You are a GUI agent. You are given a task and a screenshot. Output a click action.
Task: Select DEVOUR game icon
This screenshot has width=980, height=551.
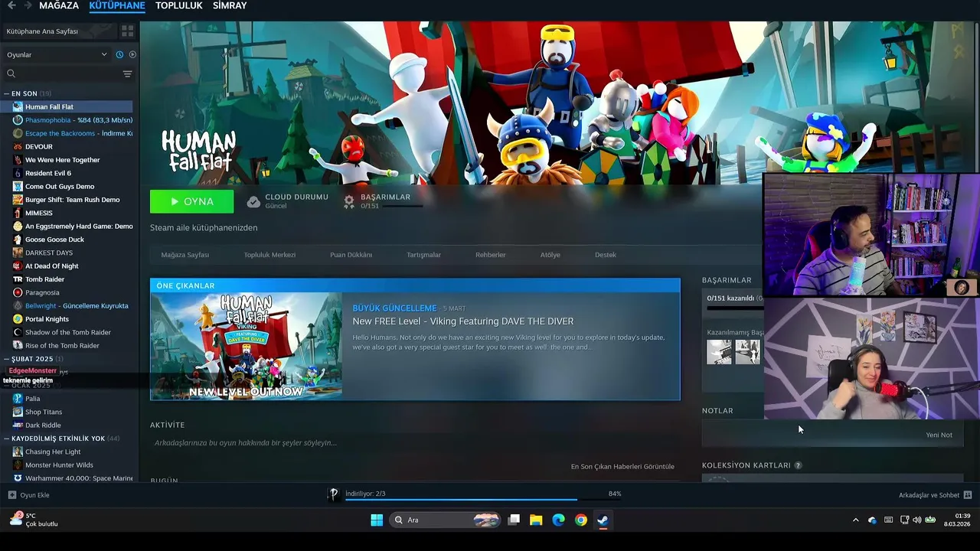18,147
